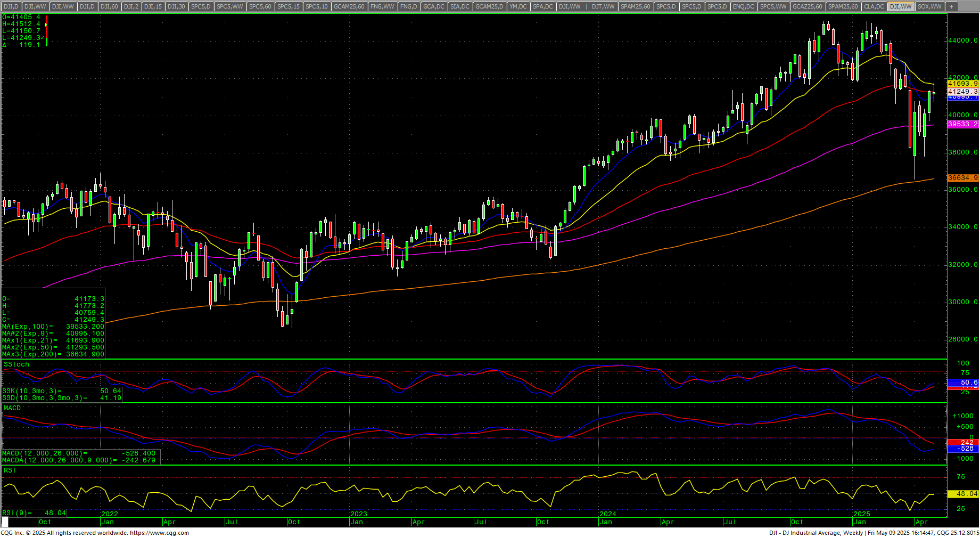Select the RSI study pane label

pyautogui.click(x=10, y=470)
